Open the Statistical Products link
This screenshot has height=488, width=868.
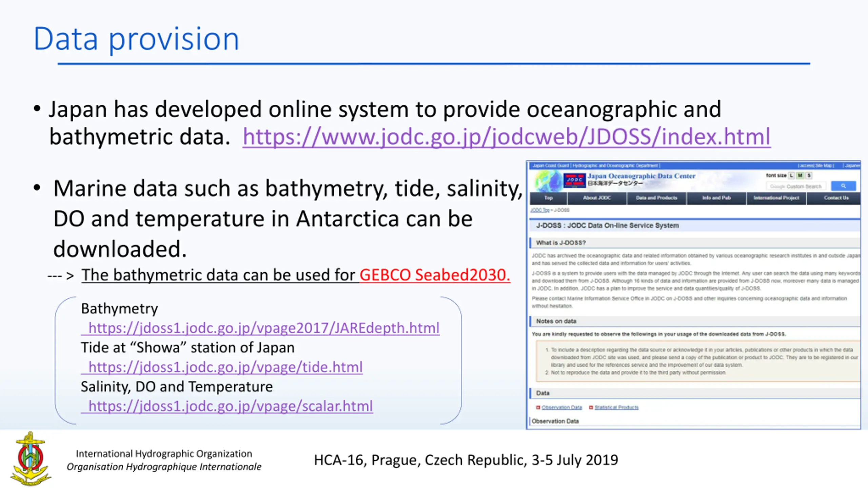[x=616, y=407]
